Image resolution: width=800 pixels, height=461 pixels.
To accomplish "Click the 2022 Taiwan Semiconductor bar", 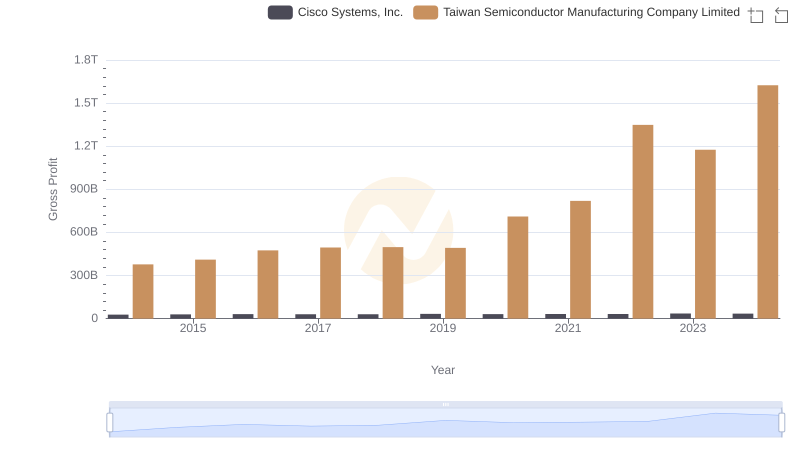I will (x=643, y=222).
